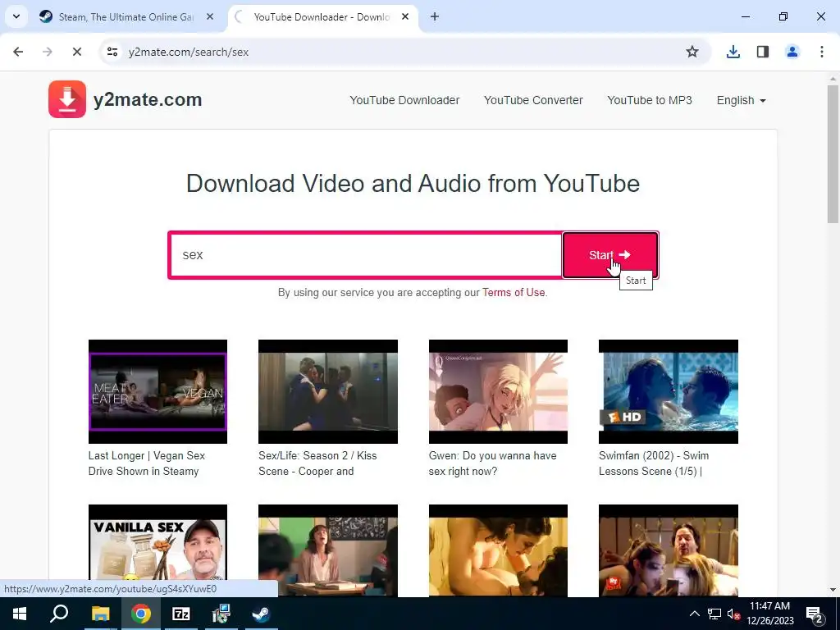This screenshot has width=840, height=630.
Task: Open File Explorer from the taskbar
Action: click(100, 614)
